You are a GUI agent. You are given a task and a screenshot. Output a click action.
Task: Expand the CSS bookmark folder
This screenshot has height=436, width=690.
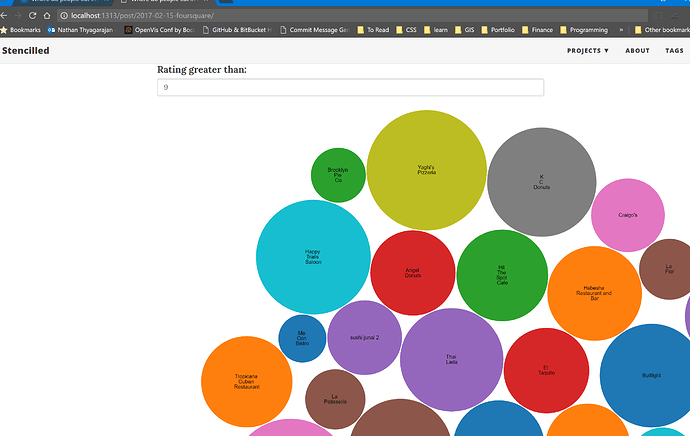click(x=406, y=30)
